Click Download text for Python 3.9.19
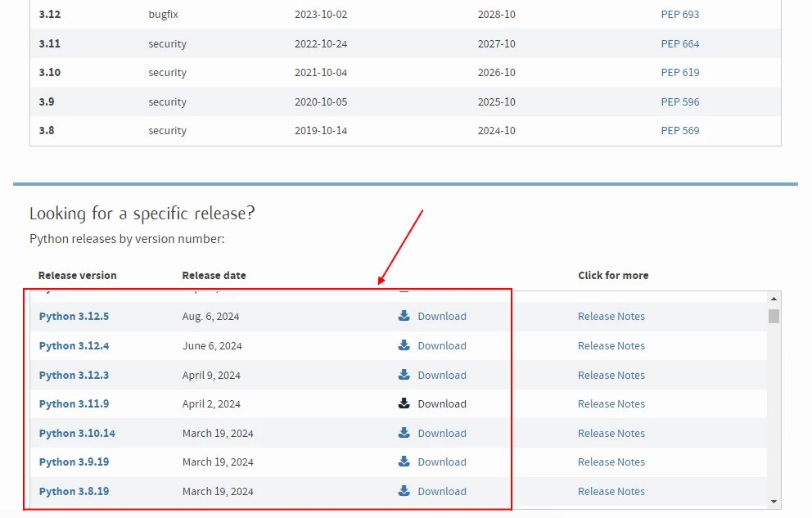Image resolution: width=812 pixels, height=518 pixels. point(442,462)
